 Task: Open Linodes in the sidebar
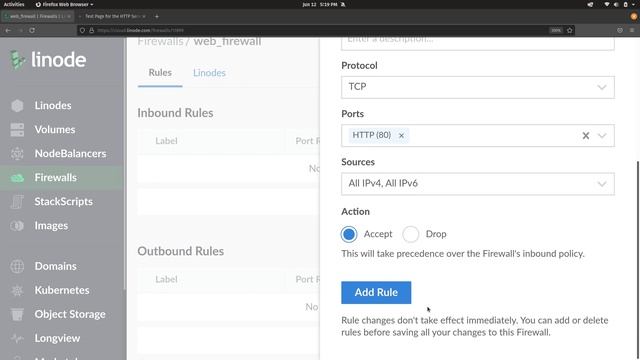tap(53, 105)
